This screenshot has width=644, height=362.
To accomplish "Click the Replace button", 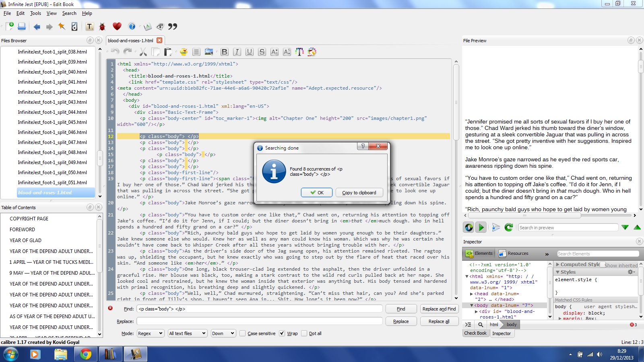I will pyautogui.click(x=401, y=321).
